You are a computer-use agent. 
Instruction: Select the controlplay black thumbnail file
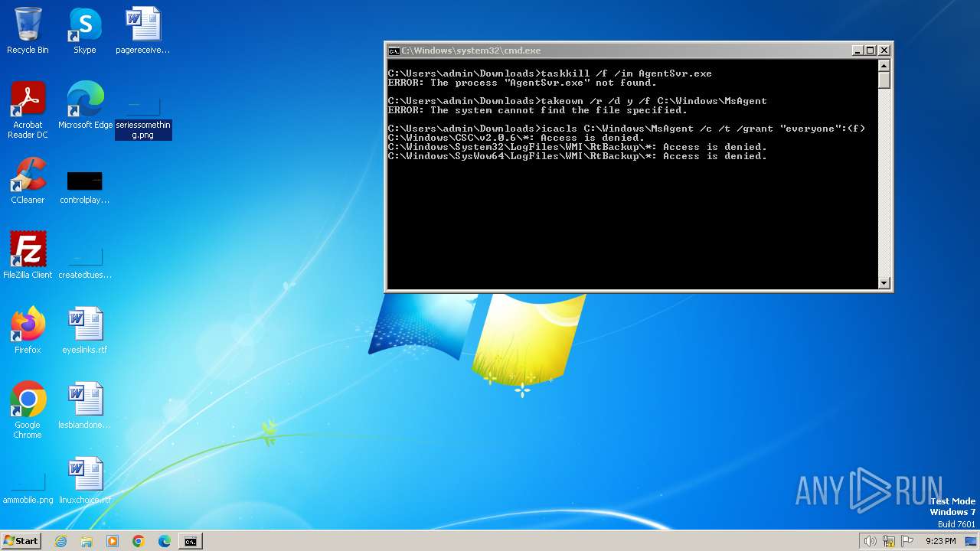click(x=84, y=187)
